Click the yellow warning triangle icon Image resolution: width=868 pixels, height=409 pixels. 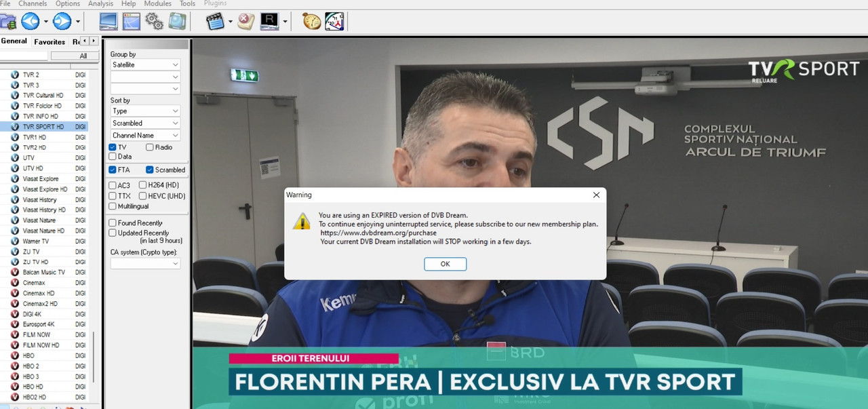pos(302,222)
